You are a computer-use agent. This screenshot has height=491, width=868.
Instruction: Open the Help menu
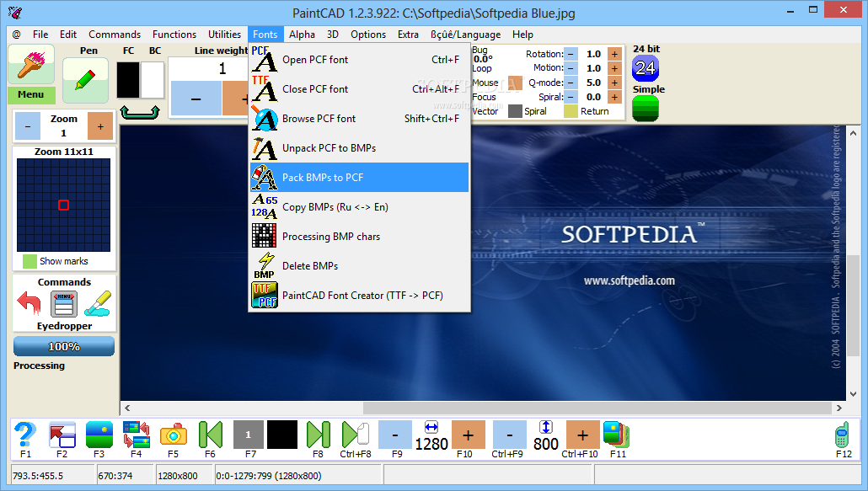tap(522, 35)
